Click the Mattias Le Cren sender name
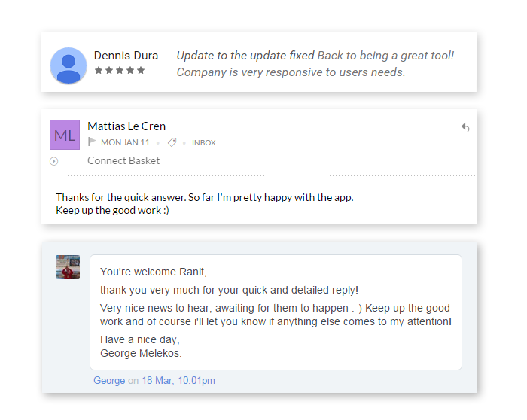This screenshot has height=420, width=527. point(126,126)
